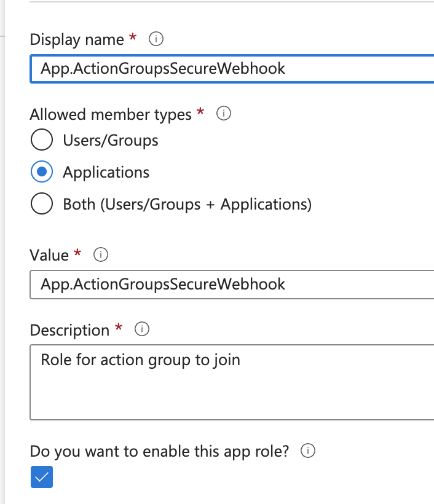This screenshot has width=434, height=504.
Task: Show the Description field info icon
Action: click(x=142, y=329)
